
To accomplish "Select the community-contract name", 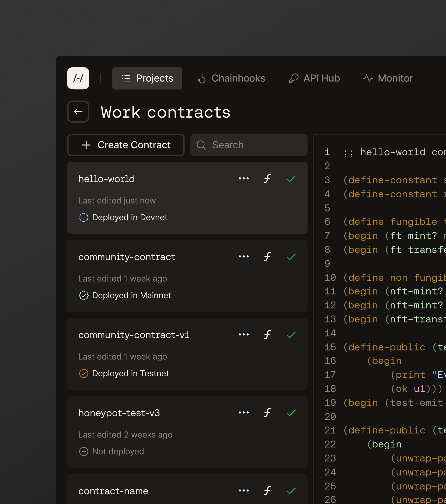I will (x=127, y=257).
